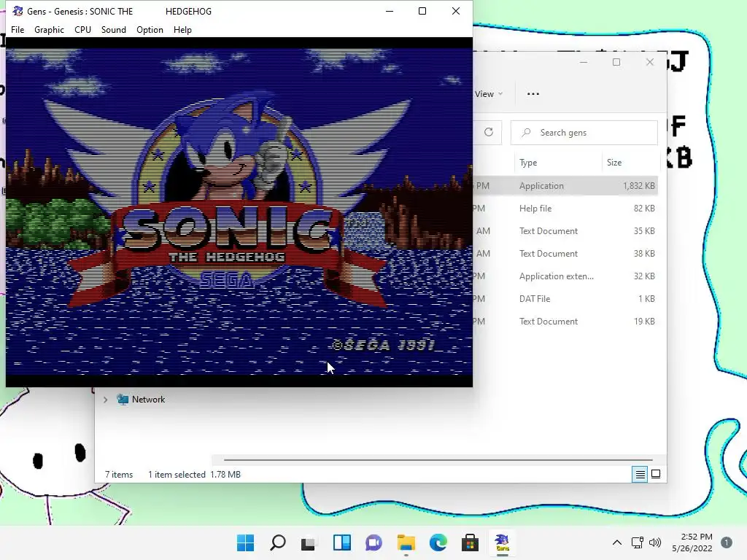Select the DAT File row, 1 KB

tap(565, 298)
